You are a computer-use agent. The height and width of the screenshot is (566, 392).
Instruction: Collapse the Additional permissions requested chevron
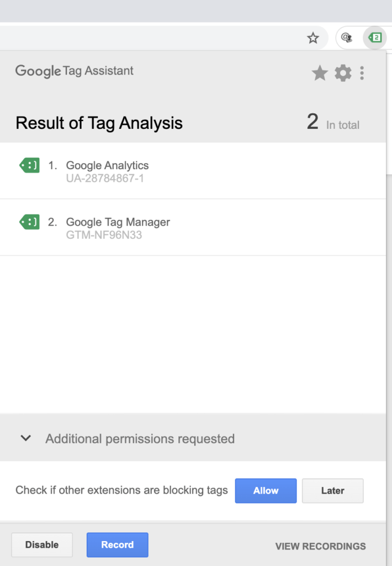[x=25, y=438]
